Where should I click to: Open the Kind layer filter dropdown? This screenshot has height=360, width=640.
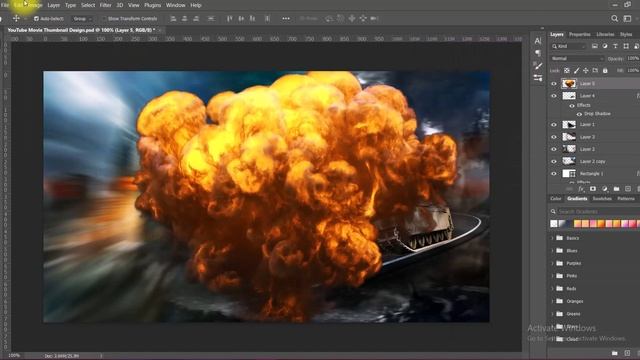[x=569, y=47]
